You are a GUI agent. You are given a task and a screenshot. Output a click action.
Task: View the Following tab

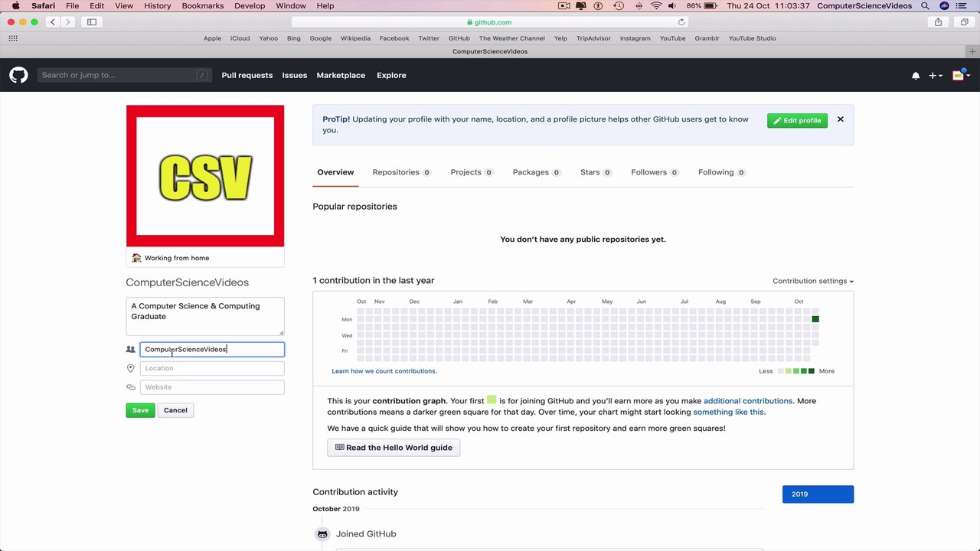[722, 172]
